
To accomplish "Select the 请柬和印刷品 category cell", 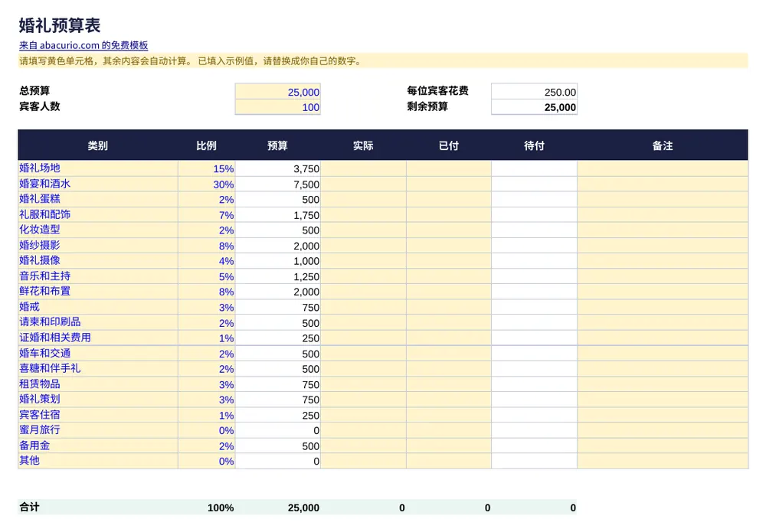I will coord(98,322).
